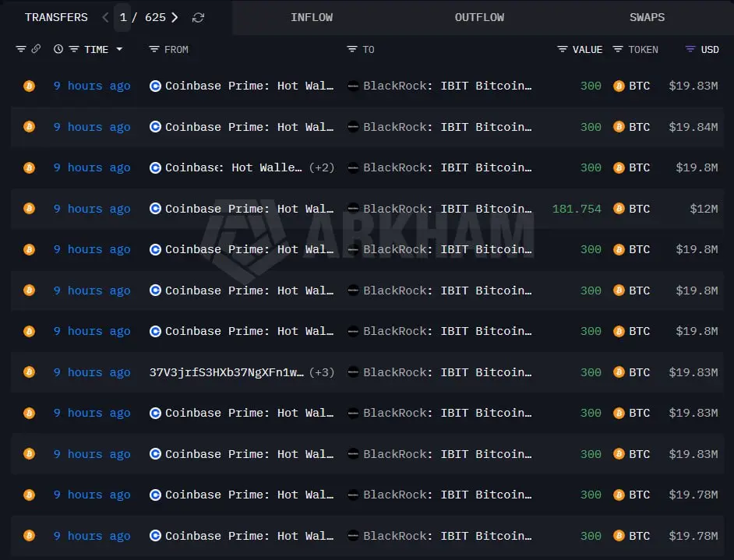The height and width of the screenshot is (560, 734).
Task: Toggle the clock time format icon
Action: coord(58,49)
